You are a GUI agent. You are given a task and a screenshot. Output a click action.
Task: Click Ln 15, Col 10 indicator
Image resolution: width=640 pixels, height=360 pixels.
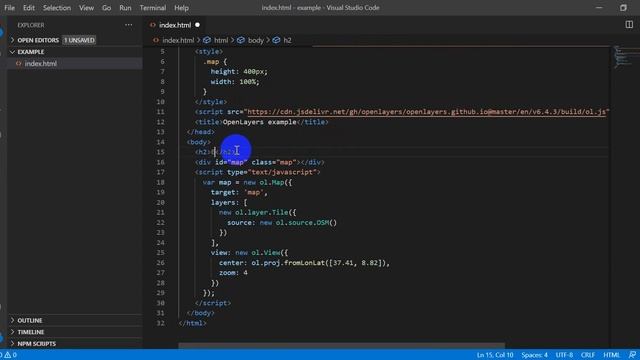pos(495,355)
